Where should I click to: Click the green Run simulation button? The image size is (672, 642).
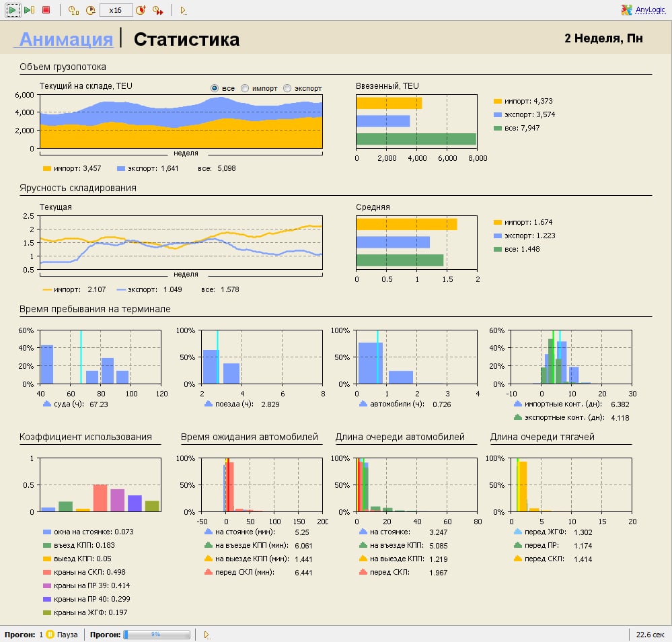pyautogui.click(x=13, y=10)
